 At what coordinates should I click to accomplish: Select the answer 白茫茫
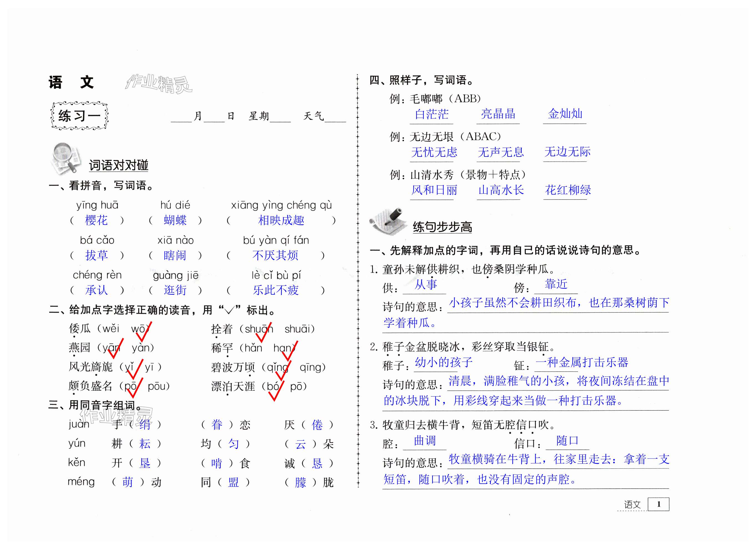click(x=432, y=114)
